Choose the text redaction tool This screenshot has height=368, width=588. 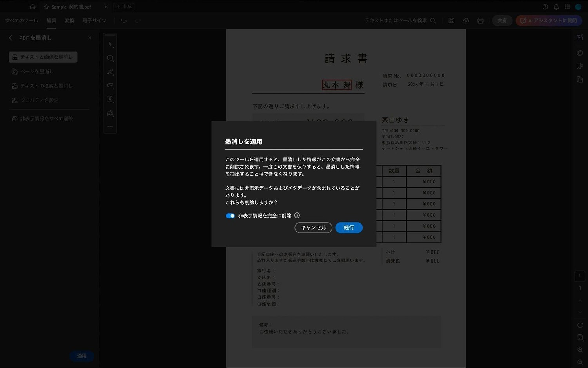tap(110, 99)
